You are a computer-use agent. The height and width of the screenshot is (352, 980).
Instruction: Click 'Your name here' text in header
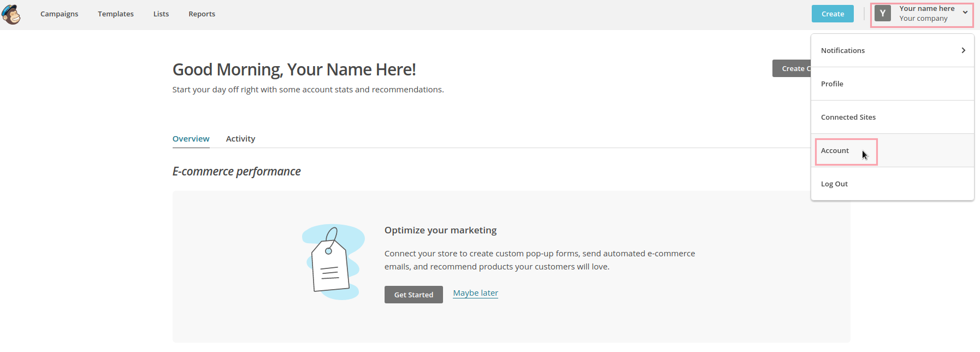click(927, 8)
